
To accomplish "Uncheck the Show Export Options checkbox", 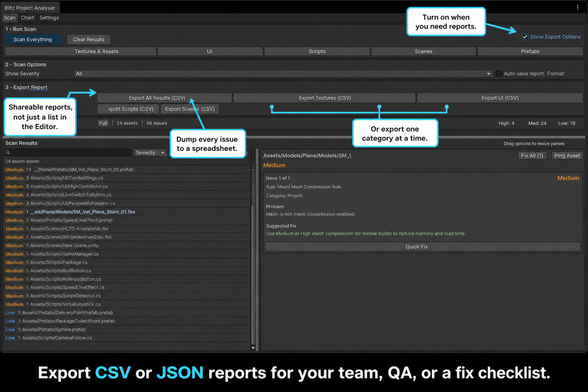I will pos(525,37).
